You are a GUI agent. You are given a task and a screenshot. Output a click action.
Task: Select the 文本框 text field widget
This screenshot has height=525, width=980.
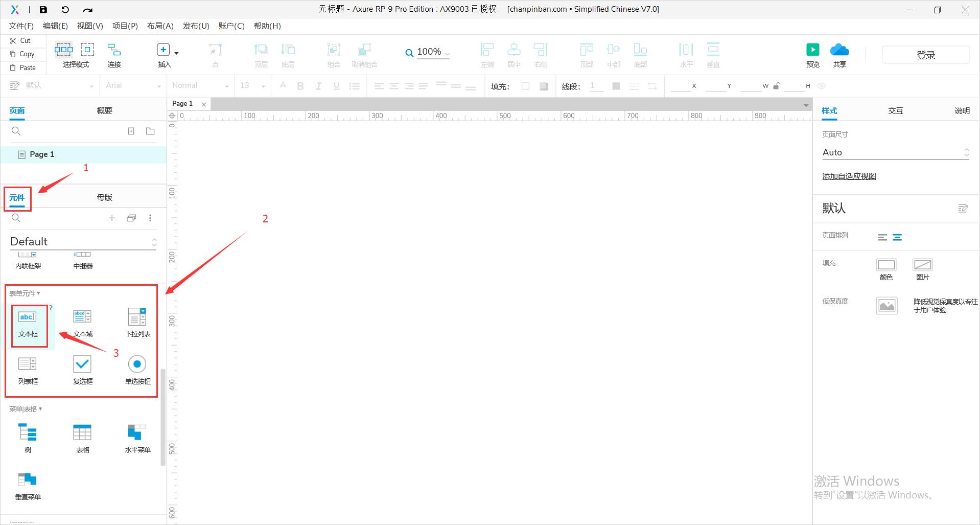pos(28,323)
